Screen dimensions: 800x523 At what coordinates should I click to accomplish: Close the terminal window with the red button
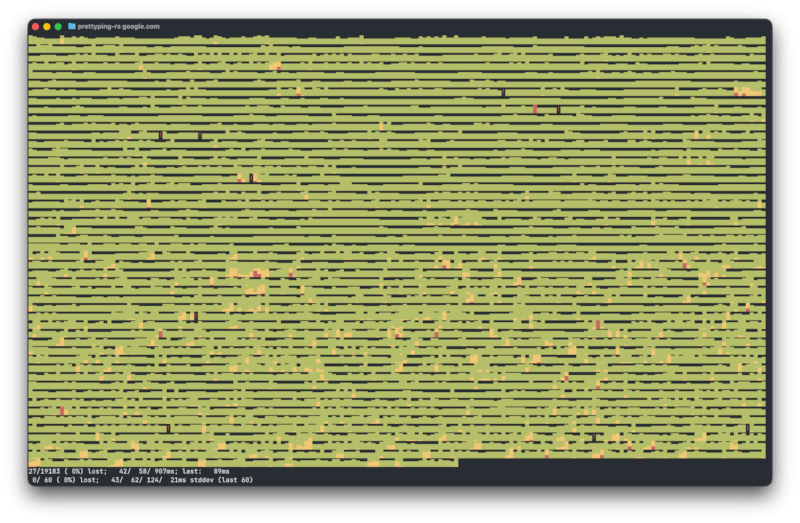(x=35, y=27)
